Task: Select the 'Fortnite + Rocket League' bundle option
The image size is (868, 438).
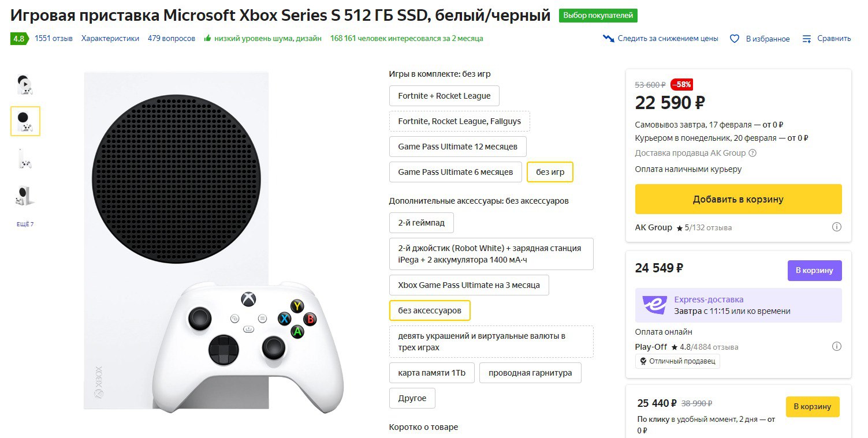Action: coord(444,96)
